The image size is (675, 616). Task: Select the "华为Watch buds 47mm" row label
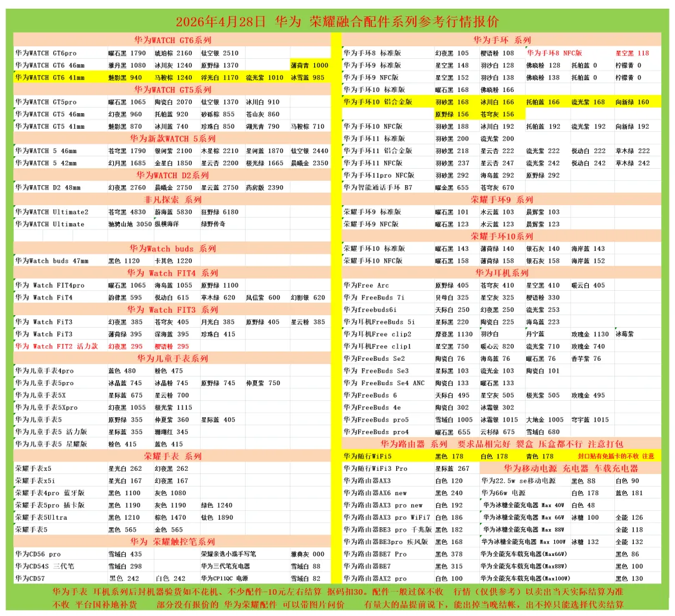(52, 261)
